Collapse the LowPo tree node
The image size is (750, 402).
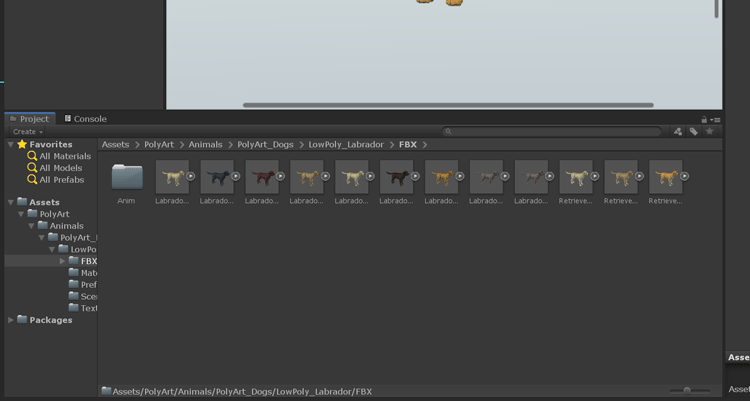[52, 249]
